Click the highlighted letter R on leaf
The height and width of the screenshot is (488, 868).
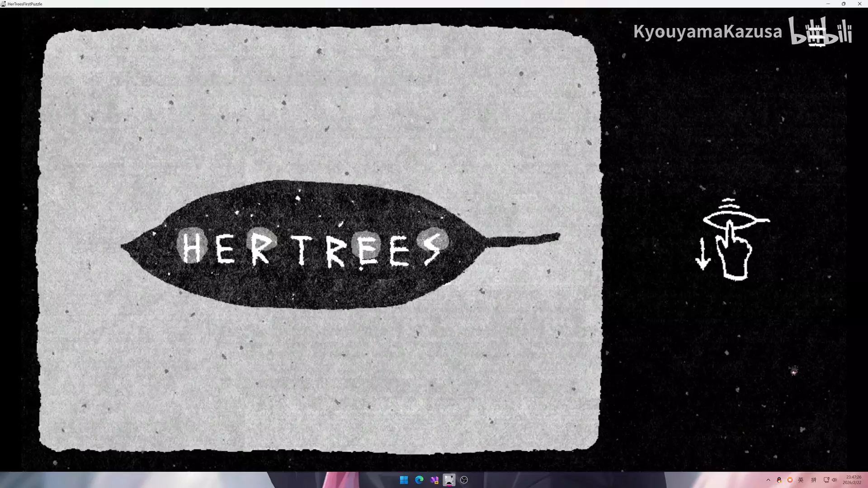point(261,248)
